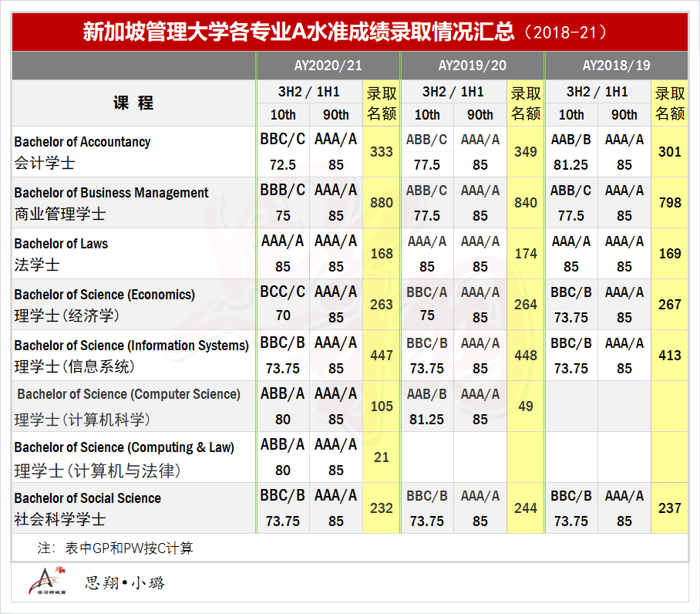The image size is (700, 614).
Task: Select Bachelor of Science (Computer Science) label
Action: [129, 394]
